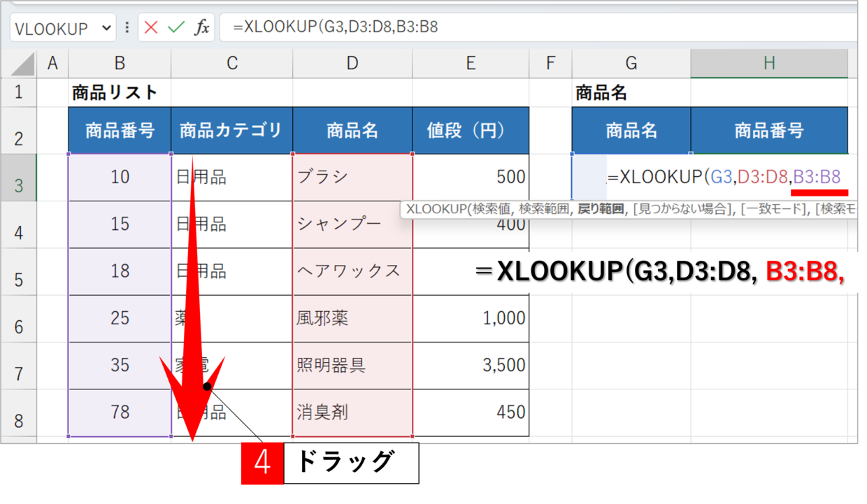Open the Insert Function fx dialog
Screen dimensions: 867x504
point(201,28)
